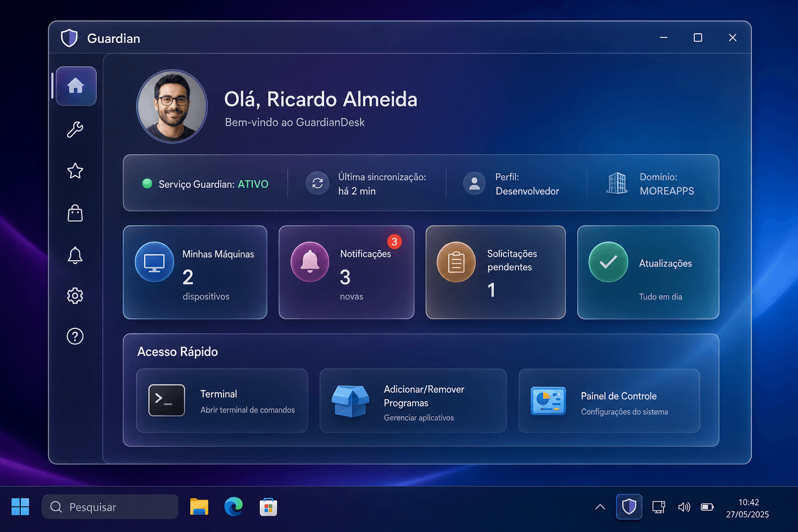The width and height of the screenshot is (798, 532).
Task: Open Painel de Controle
Action: (609, 401)
